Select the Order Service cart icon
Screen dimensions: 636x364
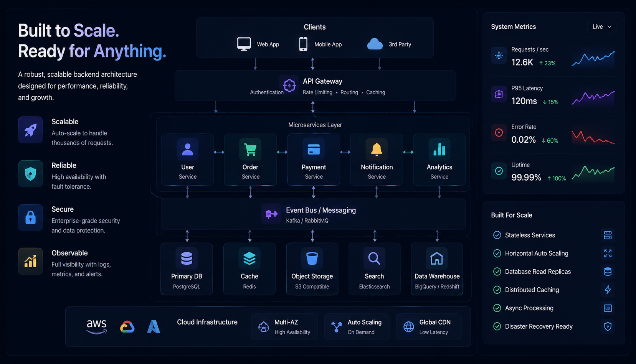250,149
